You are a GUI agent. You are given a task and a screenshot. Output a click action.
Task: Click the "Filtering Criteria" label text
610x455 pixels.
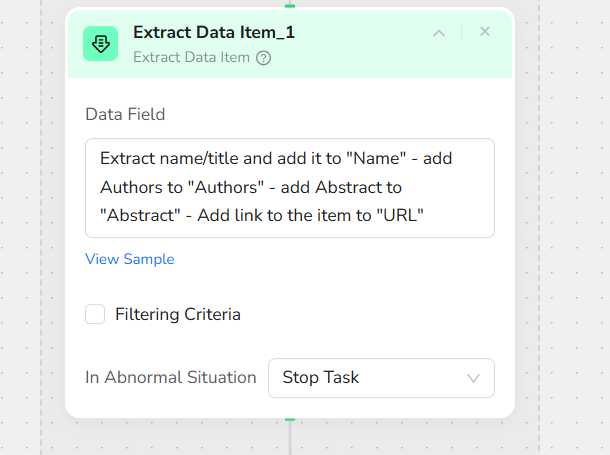click(x=177, y=314)
